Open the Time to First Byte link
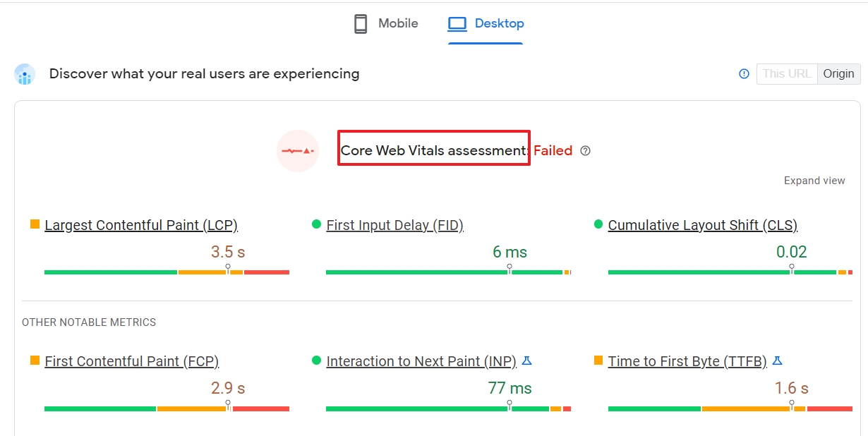Image resolution: width=868 pixels, height=436 pixels. (687, 361)
